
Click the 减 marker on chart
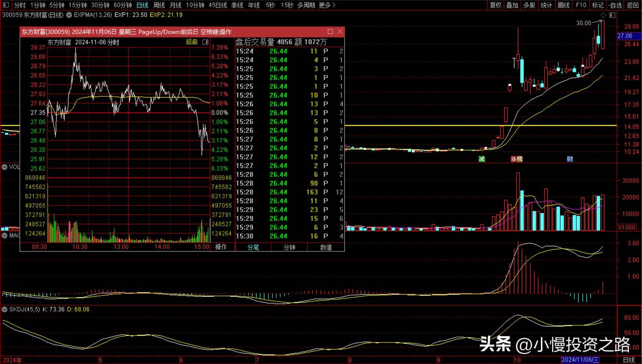(x=482, y=159)
